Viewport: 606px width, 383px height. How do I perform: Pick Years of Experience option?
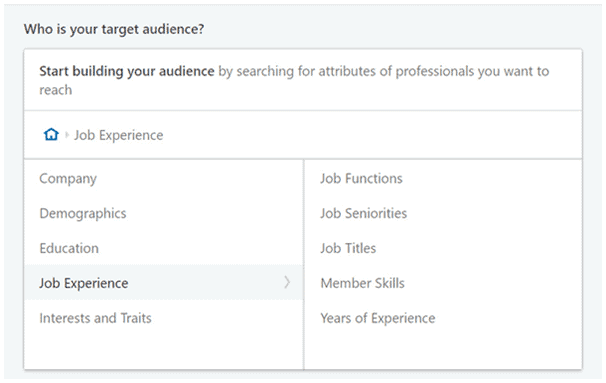click(443, 318)
